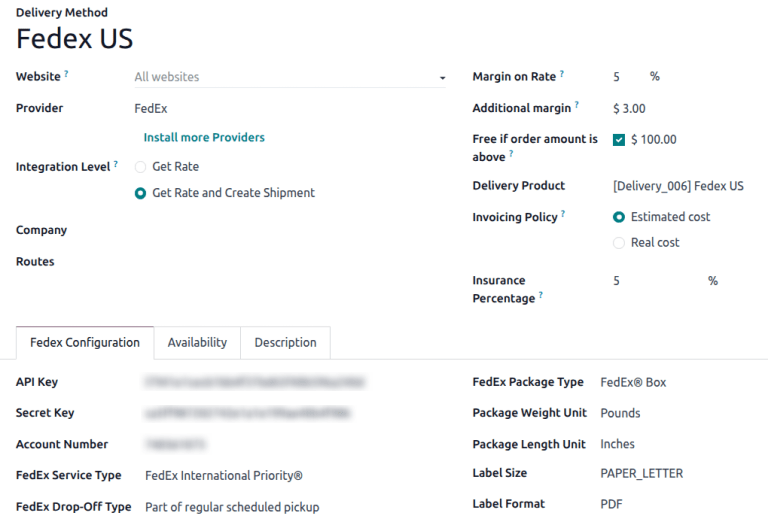
Task: Uncheck Free if order amount is above
Action: coord(619,140)
